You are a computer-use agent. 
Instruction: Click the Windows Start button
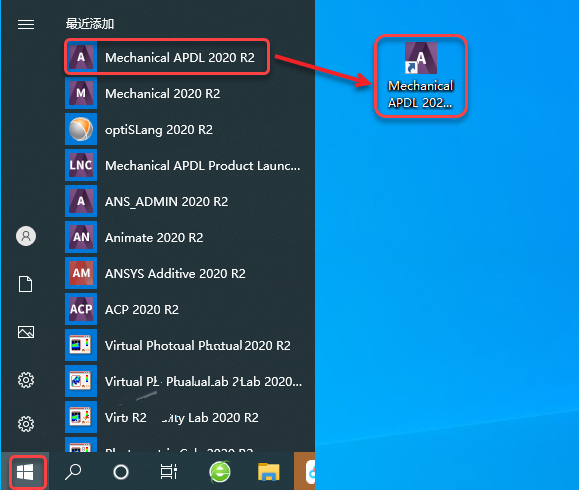click(x=26, y=472)
